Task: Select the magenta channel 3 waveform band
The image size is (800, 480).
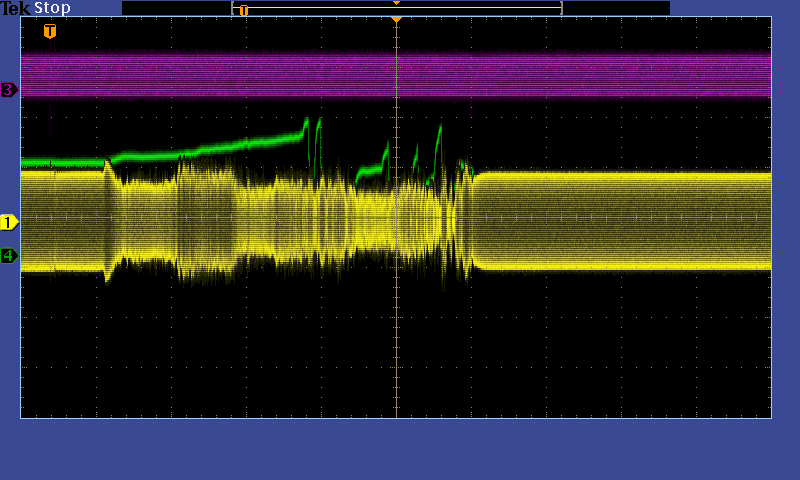Action: [x=400, y=75]
